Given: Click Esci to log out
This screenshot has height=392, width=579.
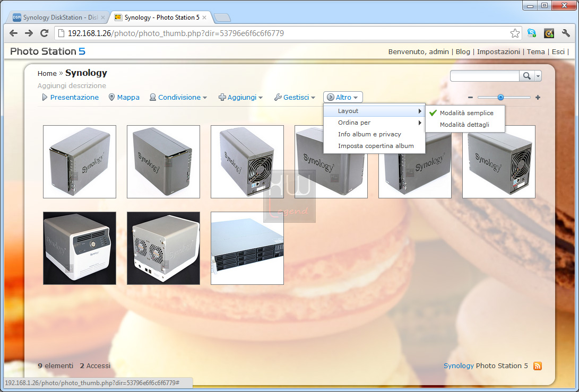Looking at the screenshot, I should pyautogui.click(x=558, y=51).
